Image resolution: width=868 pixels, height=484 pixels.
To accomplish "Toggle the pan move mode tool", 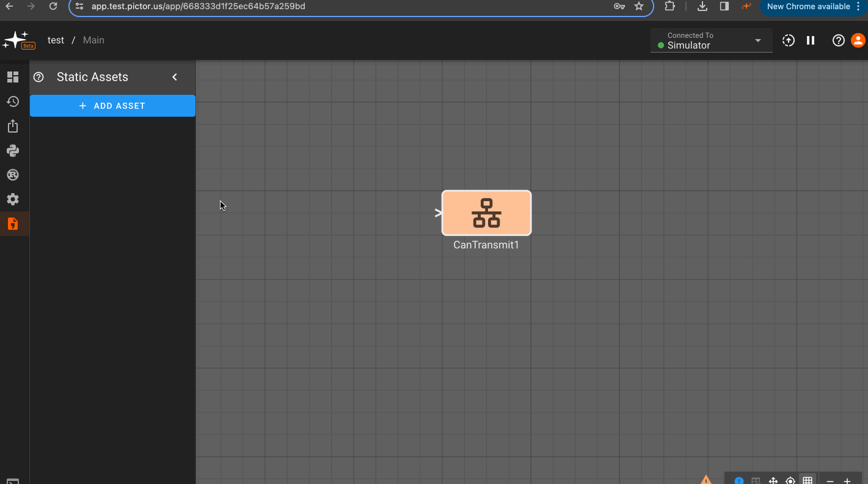I will click(773, 481).
